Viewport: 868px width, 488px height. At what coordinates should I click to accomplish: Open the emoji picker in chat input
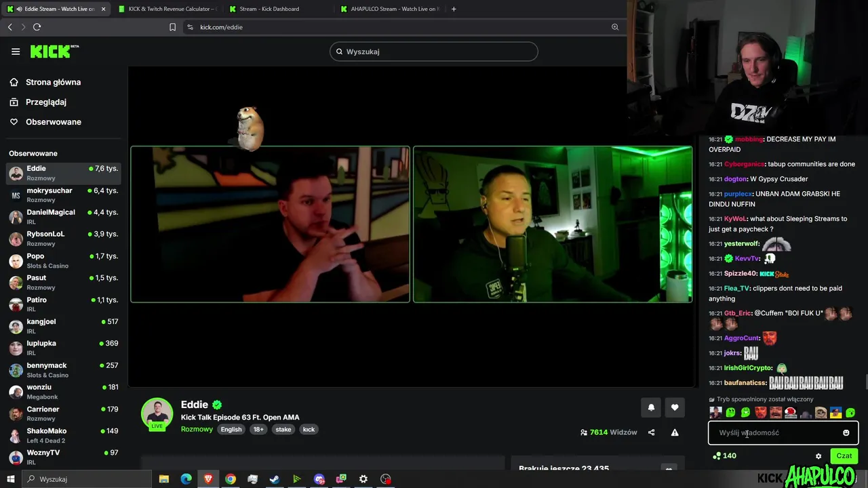846,432
